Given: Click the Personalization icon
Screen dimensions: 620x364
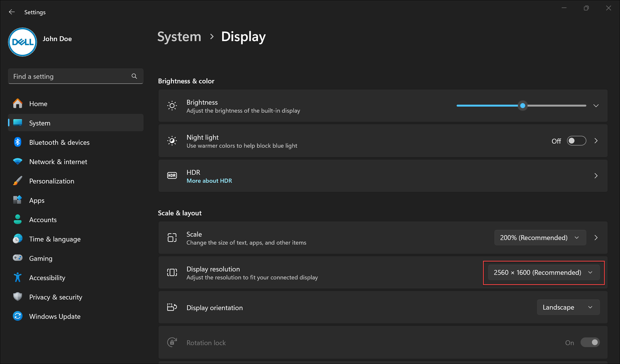Looking at the screenshot, I should point(17,181).
